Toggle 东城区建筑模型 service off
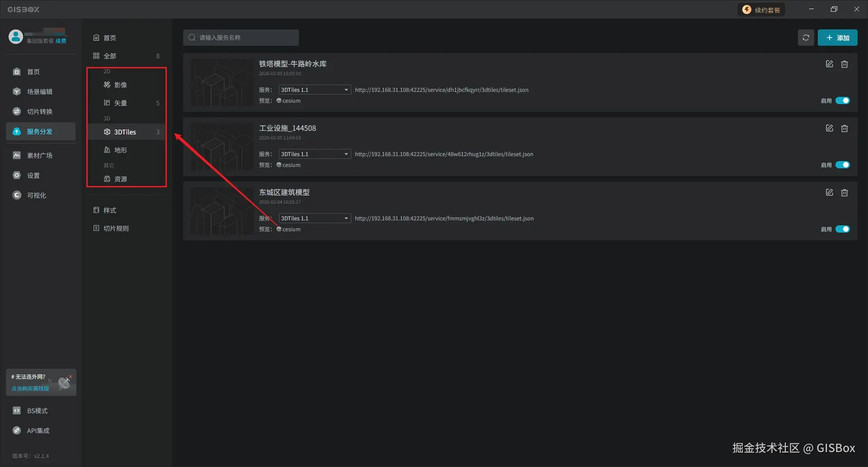The width and height of the screenshot is (868, 467). pyautogui.click(x=843, y=229)
